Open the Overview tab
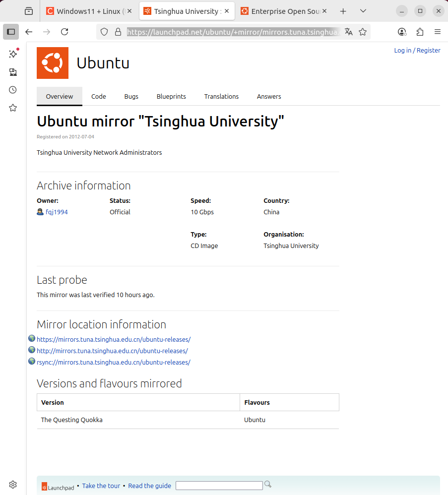This screenshot has width=448, height=495. coord(60,96)
